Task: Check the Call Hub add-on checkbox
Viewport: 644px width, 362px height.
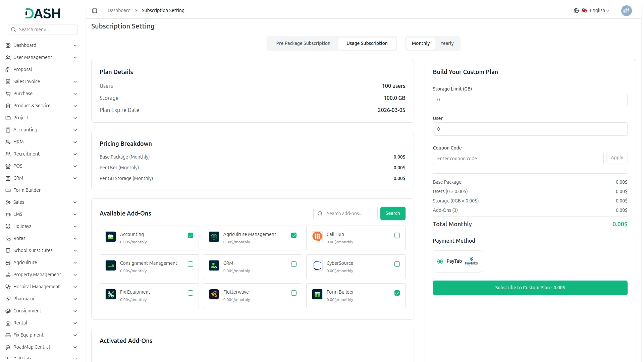Action: point(397,235)
